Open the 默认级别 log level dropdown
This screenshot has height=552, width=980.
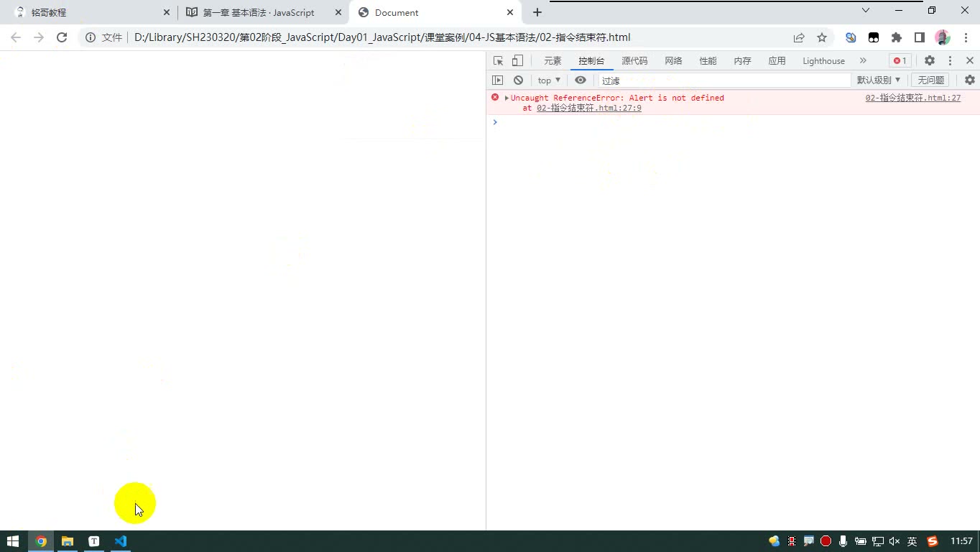point(878,80)
